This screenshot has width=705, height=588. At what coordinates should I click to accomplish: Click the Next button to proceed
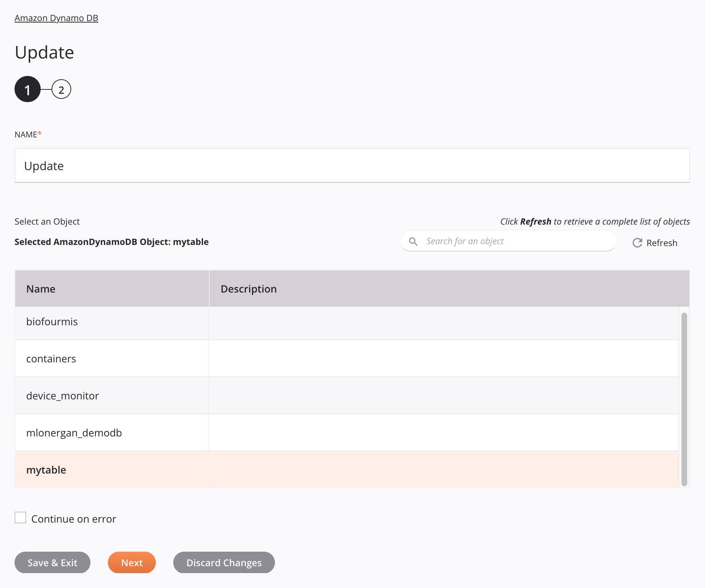tap(131, 562)
